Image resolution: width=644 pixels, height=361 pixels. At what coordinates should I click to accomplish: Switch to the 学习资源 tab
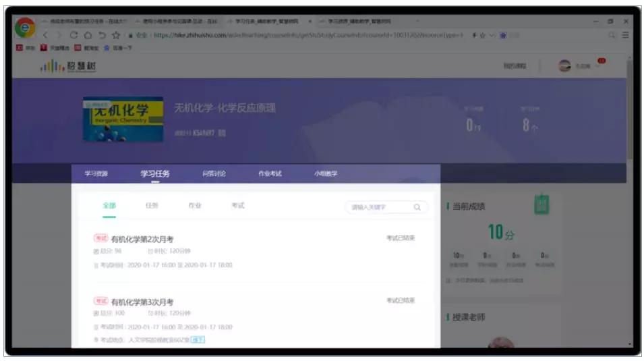pyautogui.click(x=96, y=173)
